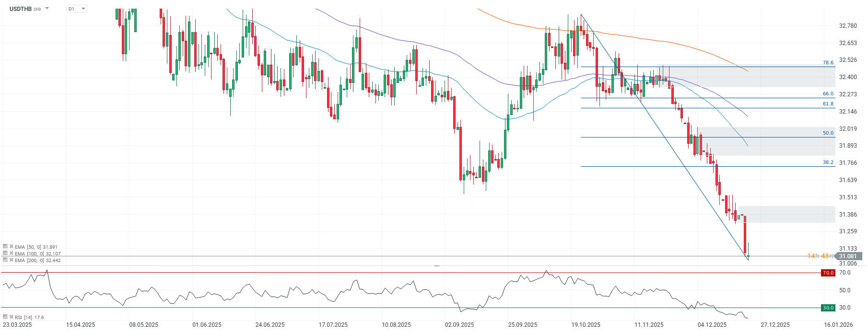
Task: Select the green 30.0 RSI level marker
Action: tap(828, 308)
